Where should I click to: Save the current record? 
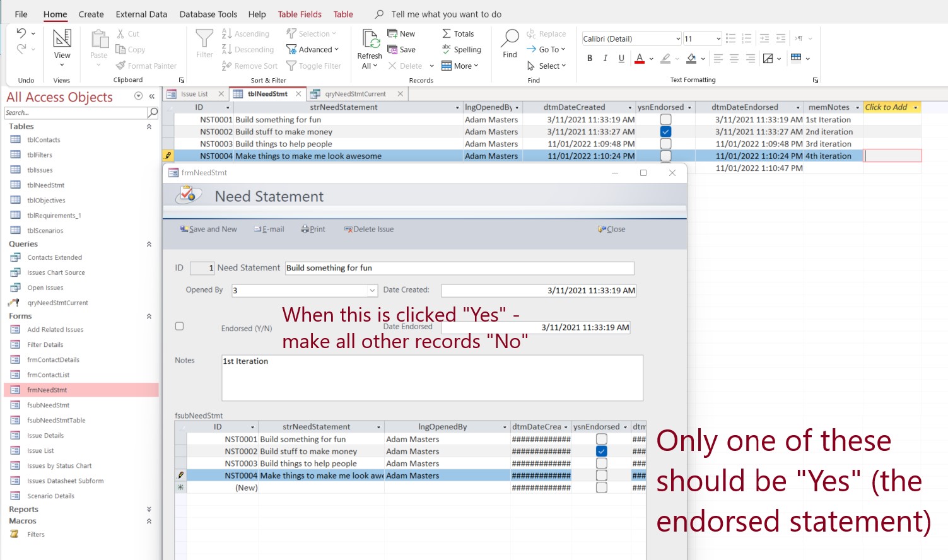[401, 49]
